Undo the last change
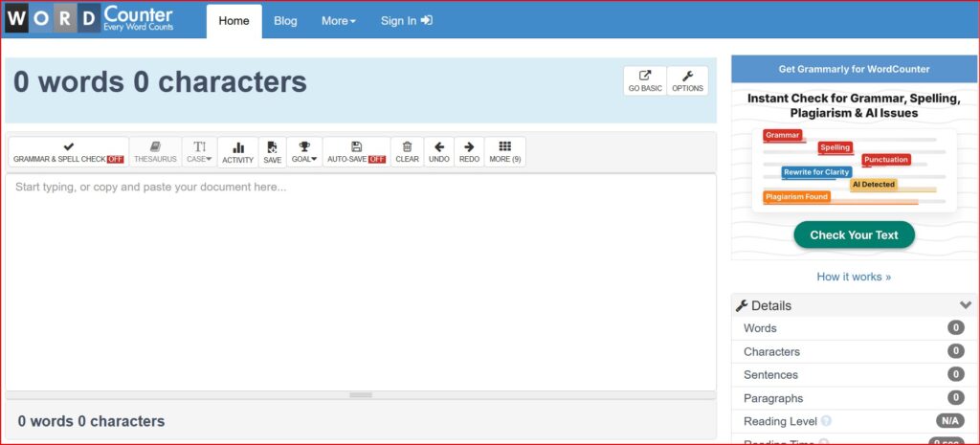 pyautogui.click(x=439, y=152)
